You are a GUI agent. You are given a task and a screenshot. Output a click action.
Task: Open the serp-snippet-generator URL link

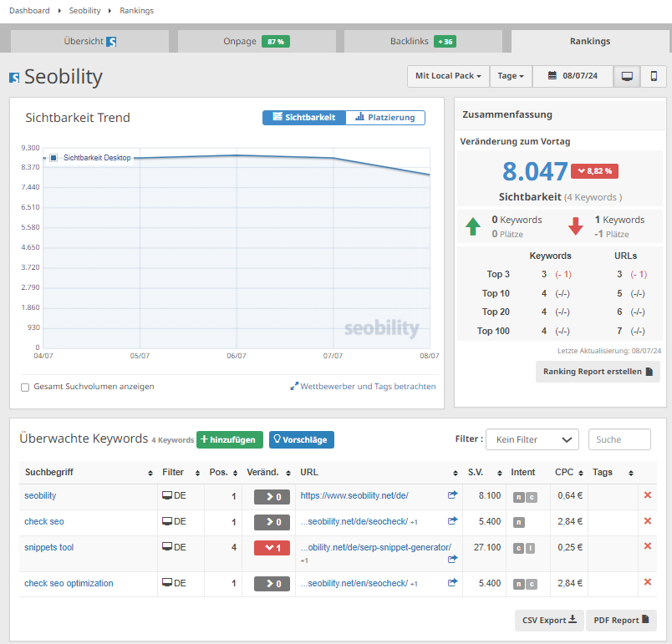click(x=376, y=547)
